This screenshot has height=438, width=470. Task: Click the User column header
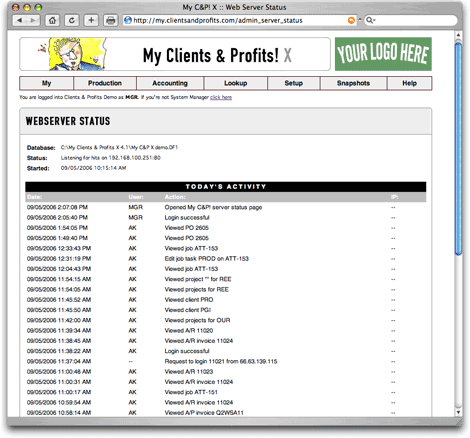[x=136, y=197]
